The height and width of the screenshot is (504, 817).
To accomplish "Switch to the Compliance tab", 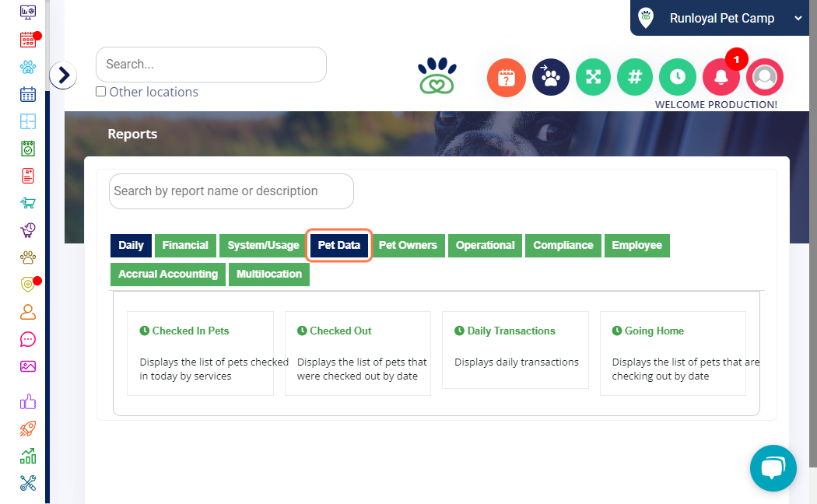I will (x=563, y=245).
